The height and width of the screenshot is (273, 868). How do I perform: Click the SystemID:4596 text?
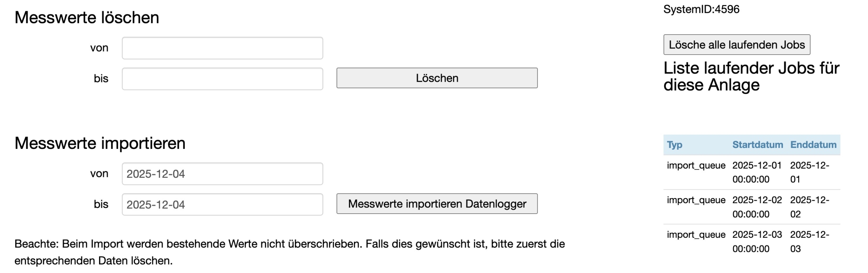[701, 9]
